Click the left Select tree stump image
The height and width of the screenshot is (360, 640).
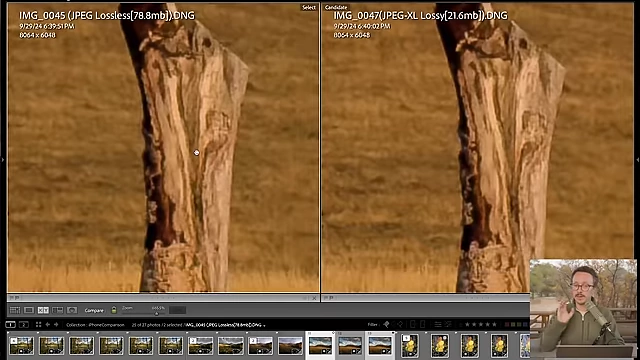pyautogui.click(x=163, y=147)
